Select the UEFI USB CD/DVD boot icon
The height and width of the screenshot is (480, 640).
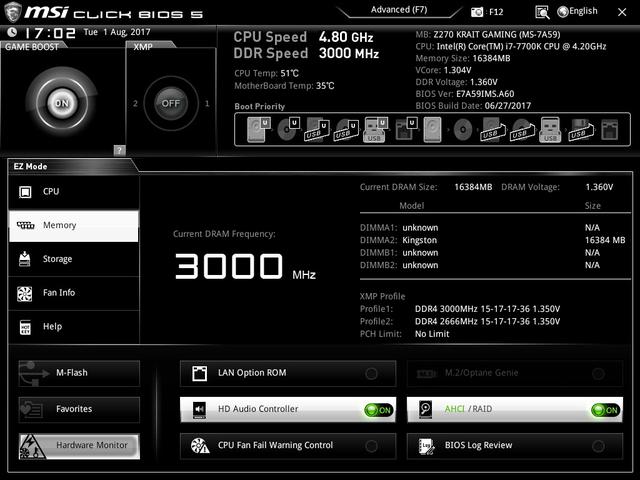(346, 129)
